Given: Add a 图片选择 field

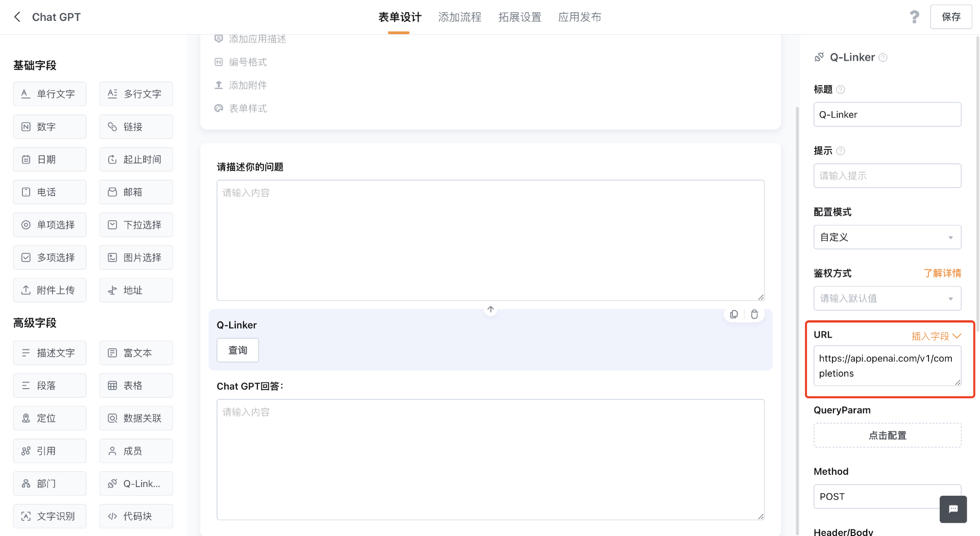Looking at the screenshot, I should [x=136, y=257].
